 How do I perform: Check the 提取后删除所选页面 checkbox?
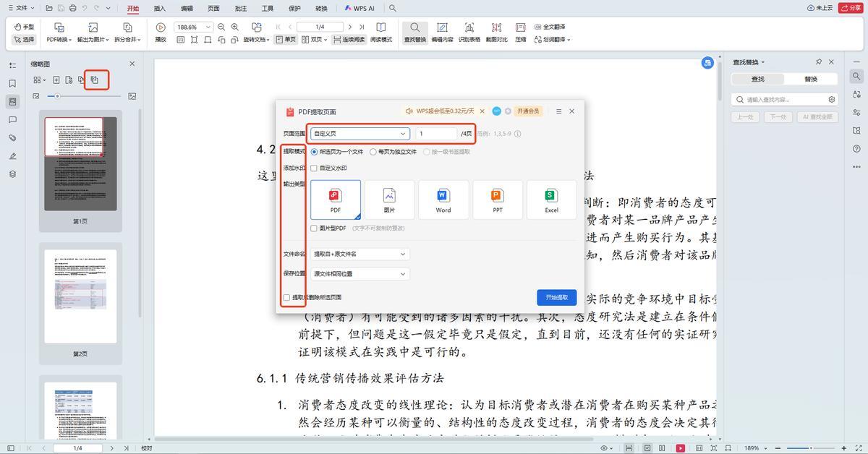(287, 297)
